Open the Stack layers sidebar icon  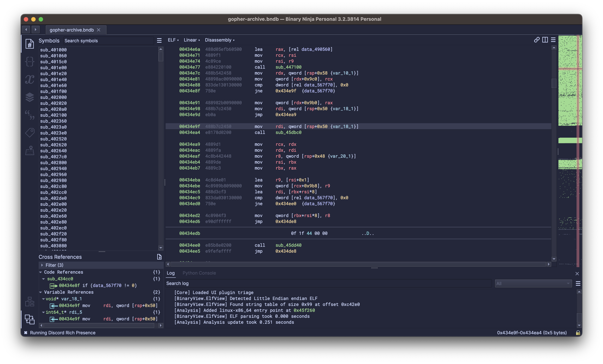click(30, 97)
